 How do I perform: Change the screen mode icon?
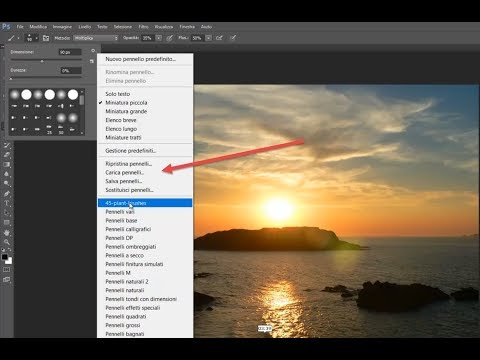[x=7, y=280]
